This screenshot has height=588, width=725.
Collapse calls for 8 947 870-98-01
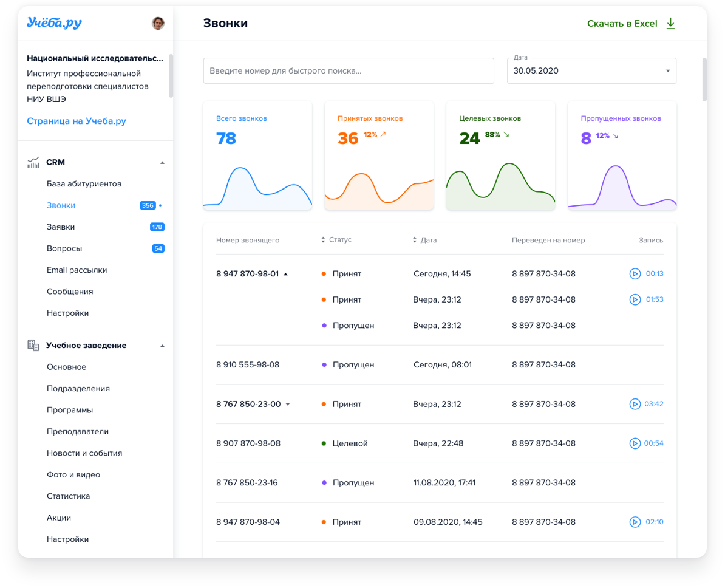(286, 274)
